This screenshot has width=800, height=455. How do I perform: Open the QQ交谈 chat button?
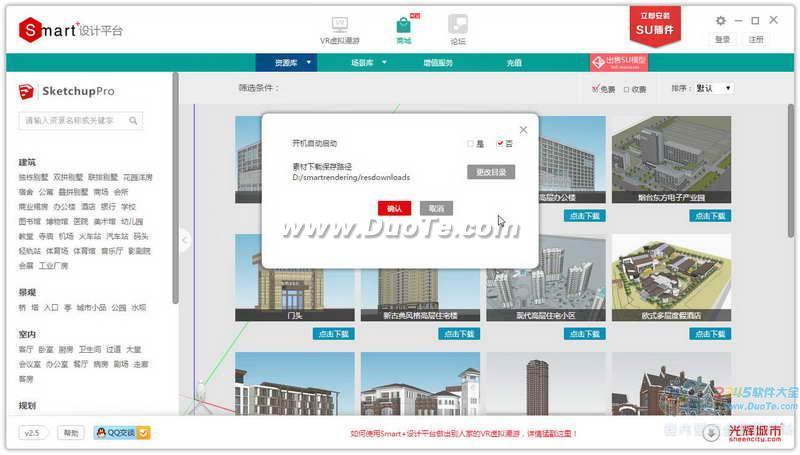pos(122,433)
